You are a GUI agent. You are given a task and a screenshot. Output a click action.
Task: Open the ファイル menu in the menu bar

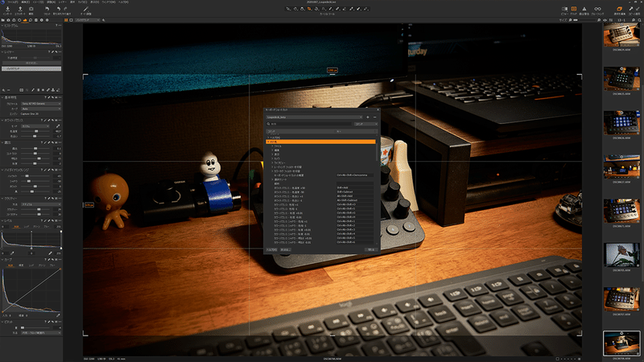tap(12, 2)
